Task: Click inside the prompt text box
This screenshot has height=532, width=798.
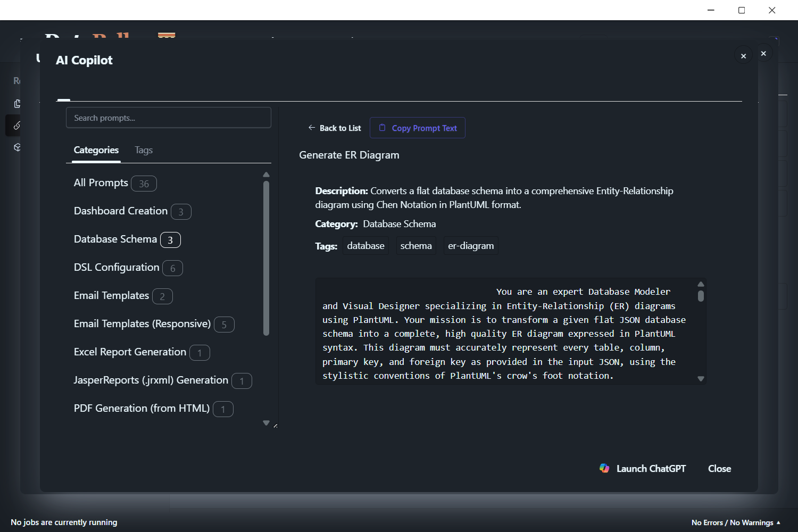Action: (x=505, y=331)
